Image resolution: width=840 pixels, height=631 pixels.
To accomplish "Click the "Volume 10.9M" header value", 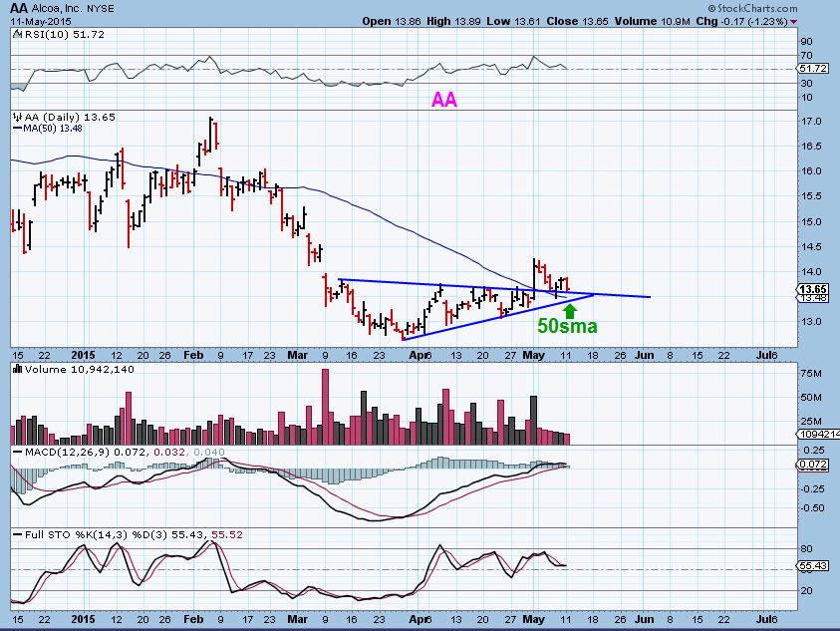I will (x=652, y=22).
